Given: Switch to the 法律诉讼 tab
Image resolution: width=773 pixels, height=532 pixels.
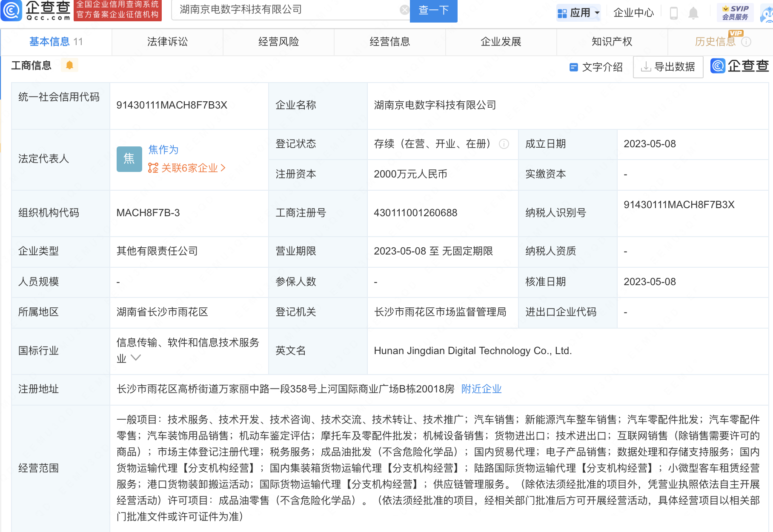Looking at the screenshot, I should pyautogui.click(x=167, y=42).
